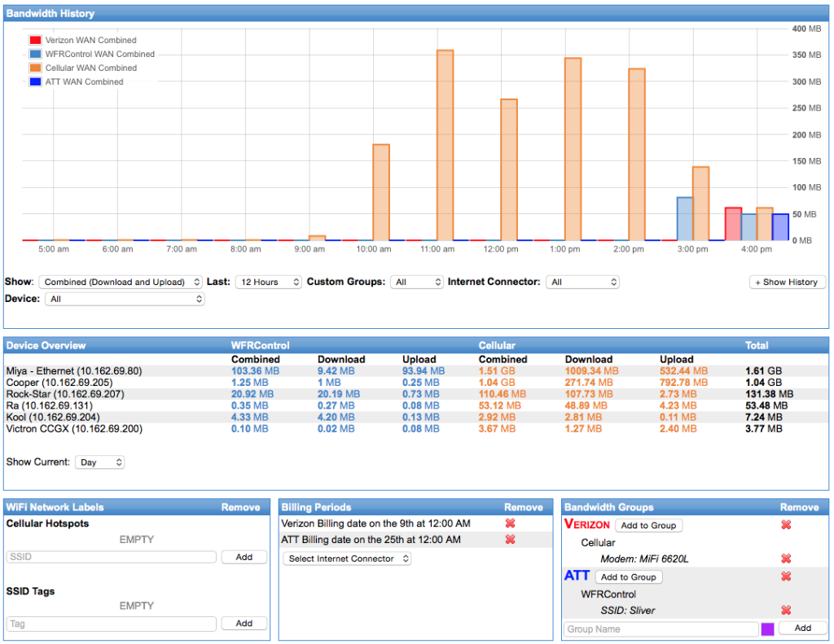The image size is (834, 644).
Task: Click Cellular WAN Combined legend label
Action: click(x=91, y=68)
